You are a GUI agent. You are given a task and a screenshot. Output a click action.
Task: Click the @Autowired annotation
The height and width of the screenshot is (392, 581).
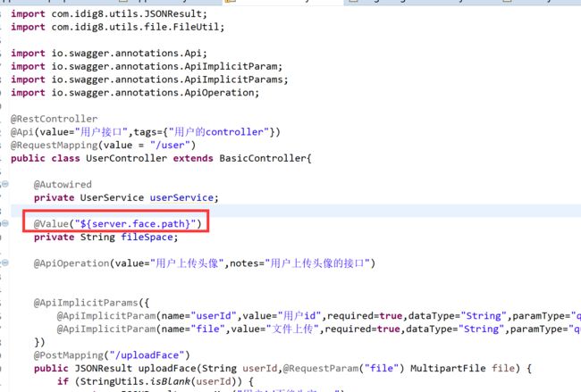(x=63, y=184)
